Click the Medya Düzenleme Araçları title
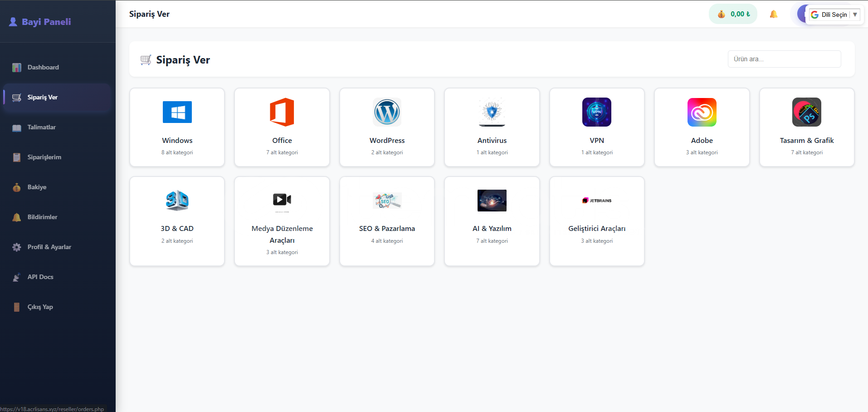 coord(282,235)
